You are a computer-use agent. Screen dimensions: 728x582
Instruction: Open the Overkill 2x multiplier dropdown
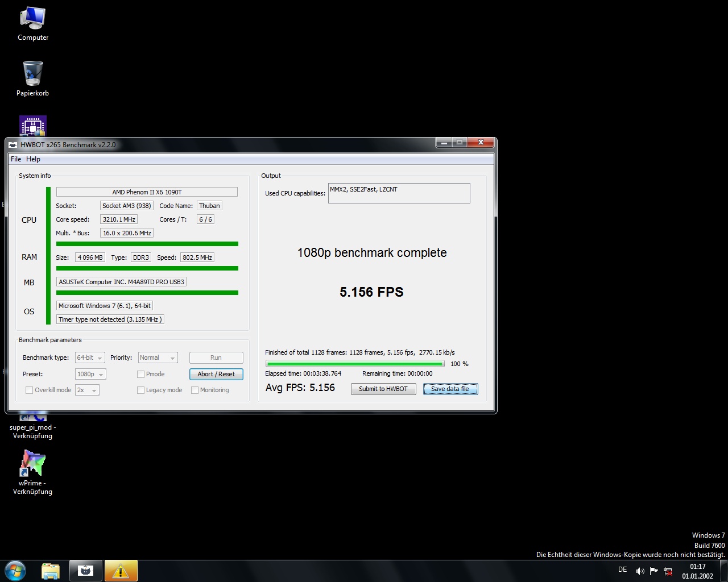point(87,390)
